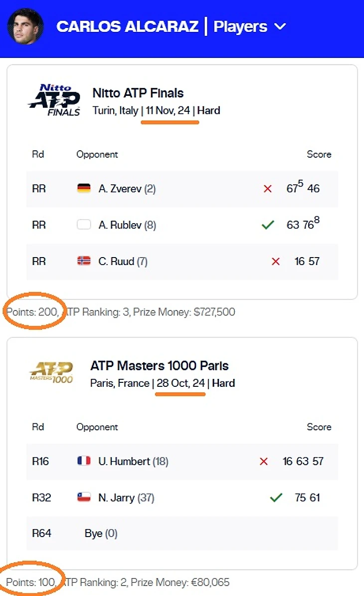Click the ATP Masters 1000 logo
Image resolution: width=364 pixels, height=596 pixels.
point(51,373)
